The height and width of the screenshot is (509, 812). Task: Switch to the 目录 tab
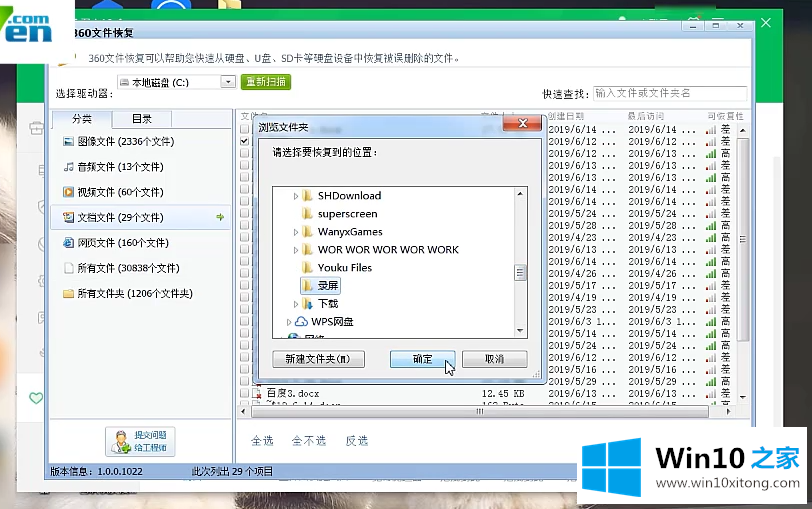[x=141, y=119]
